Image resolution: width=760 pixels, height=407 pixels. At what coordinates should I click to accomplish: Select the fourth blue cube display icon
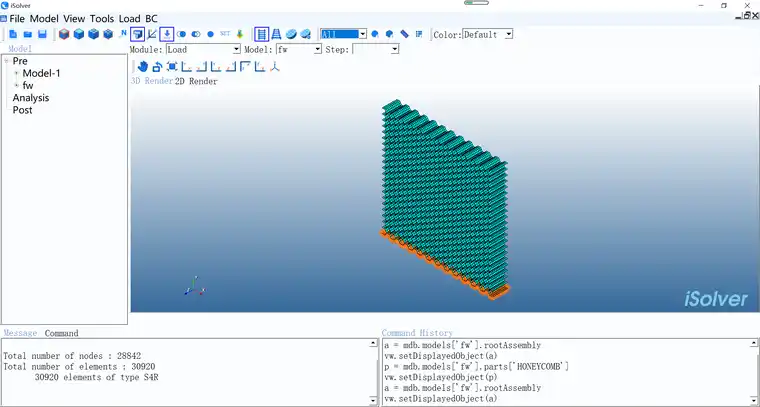click(x=108, y=34)
